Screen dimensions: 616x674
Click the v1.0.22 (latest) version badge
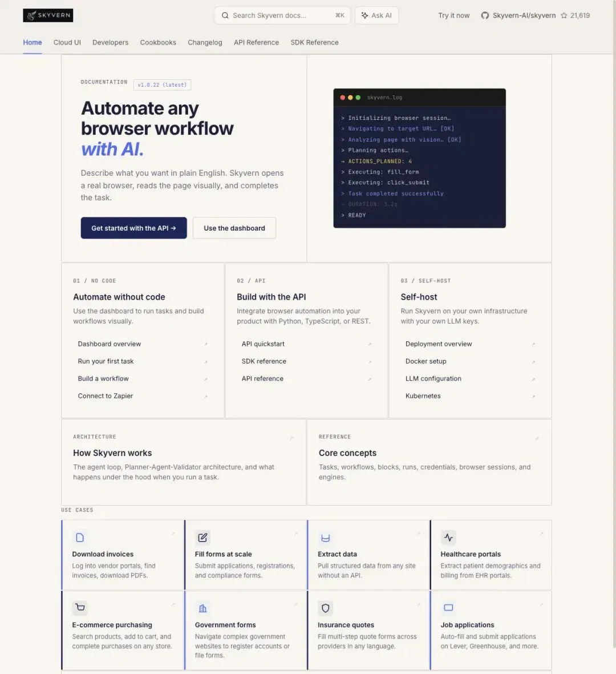[x=162, y=84]
